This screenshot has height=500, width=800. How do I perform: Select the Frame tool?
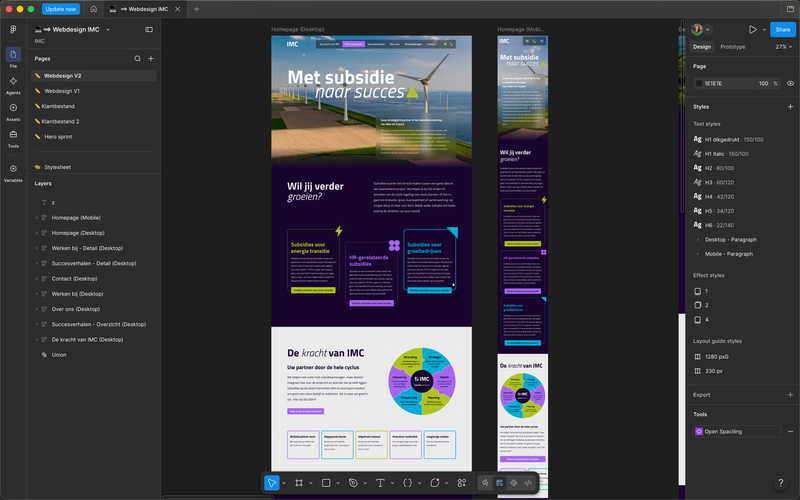click(x=299, y=483)
